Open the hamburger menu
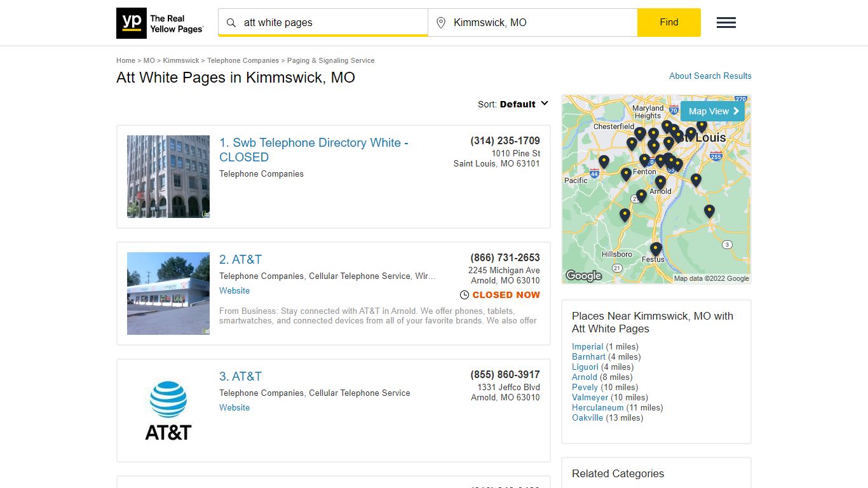Screen dimensions: 868x488 (726, 23)
